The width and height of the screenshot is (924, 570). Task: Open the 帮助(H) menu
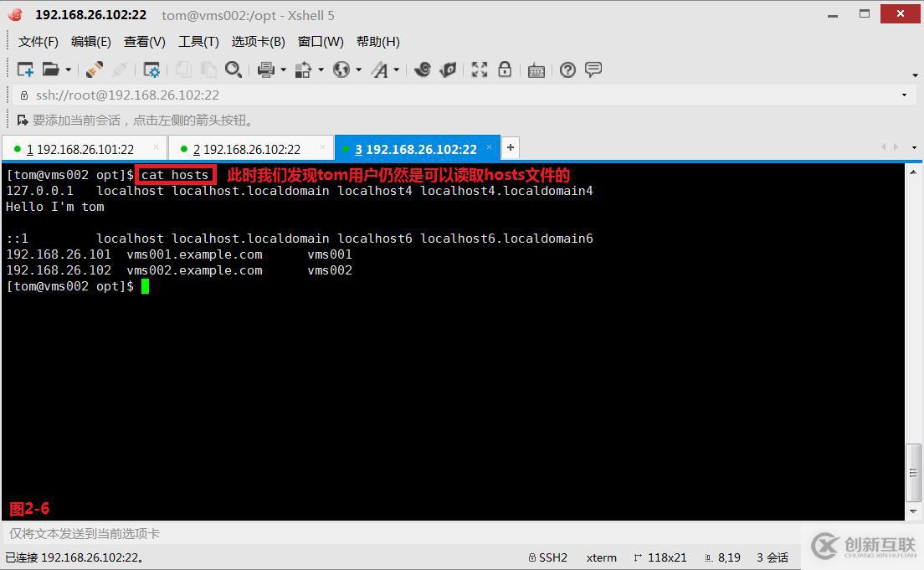pos(377,42)
